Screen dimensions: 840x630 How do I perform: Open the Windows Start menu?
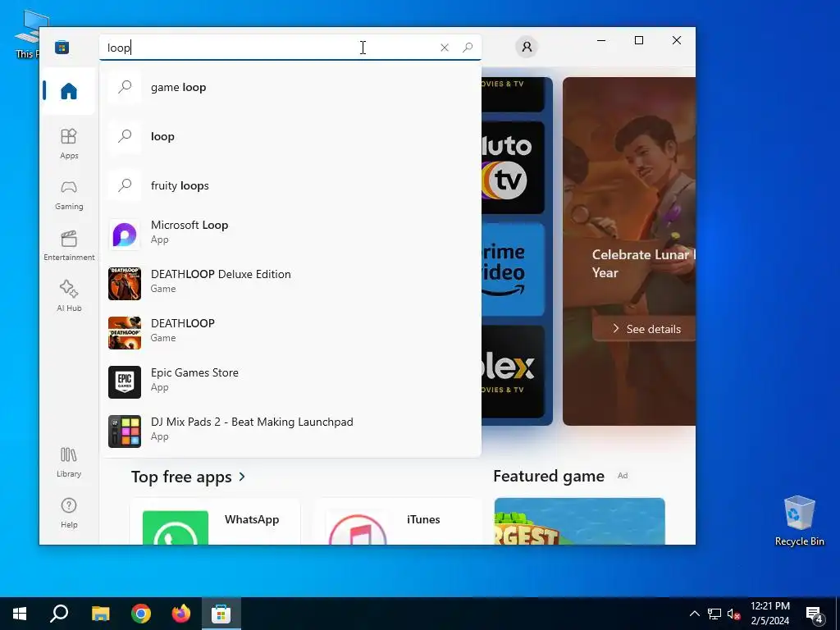20,614
